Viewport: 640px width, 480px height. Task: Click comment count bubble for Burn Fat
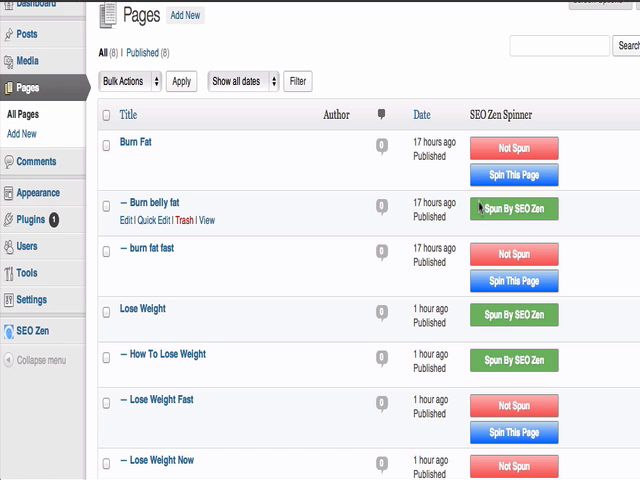pyautogui.click(x=382, y=146)
